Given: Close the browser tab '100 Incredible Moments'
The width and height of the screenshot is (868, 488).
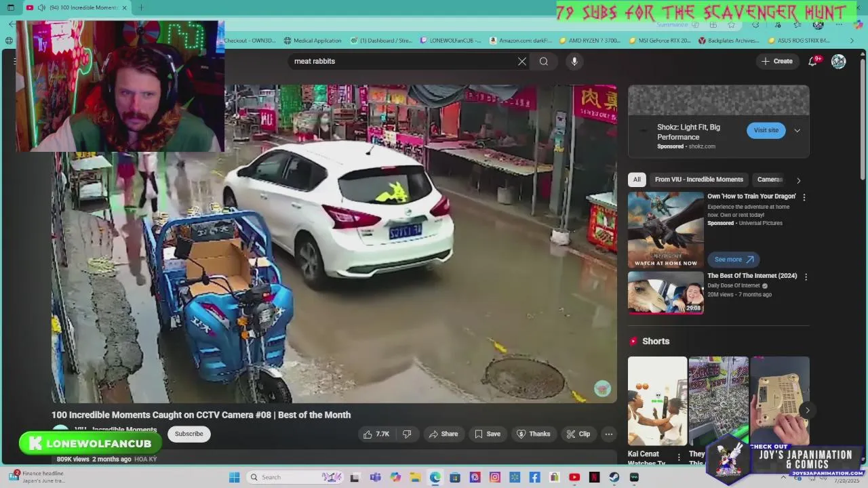Looking at the screenshot, I should pyautogui.click(x=124, y=7).
